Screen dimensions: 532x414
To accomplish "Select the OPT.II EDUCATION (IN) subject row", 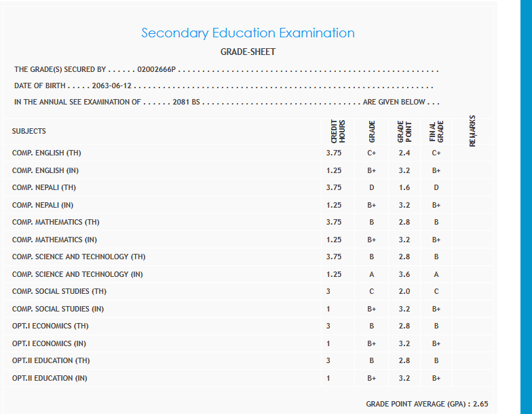I will click(50, 378).
